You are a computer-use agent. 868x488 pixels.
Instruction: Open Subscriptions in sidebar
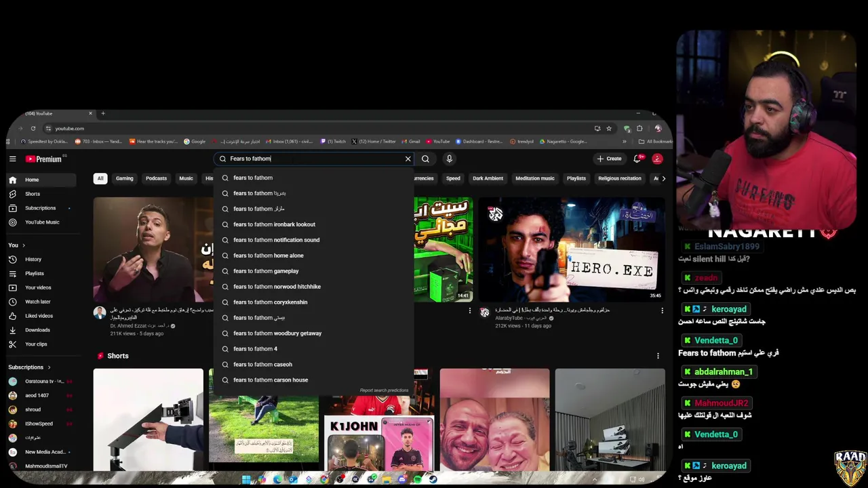(x=41, y=208)
